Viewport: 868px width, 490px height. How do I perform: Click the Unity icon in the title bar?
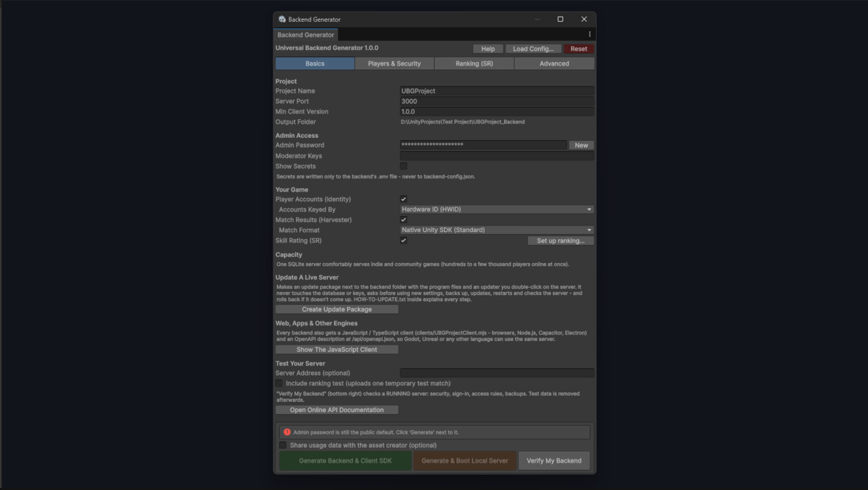[282, 20]
